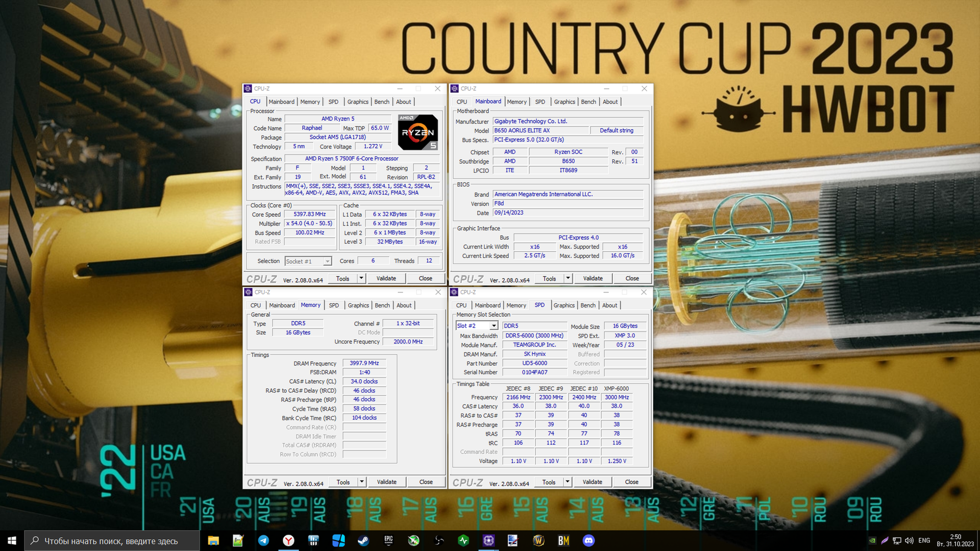
Task: Open File Explorer from the taskbar
Action: [x=213, y=541]
